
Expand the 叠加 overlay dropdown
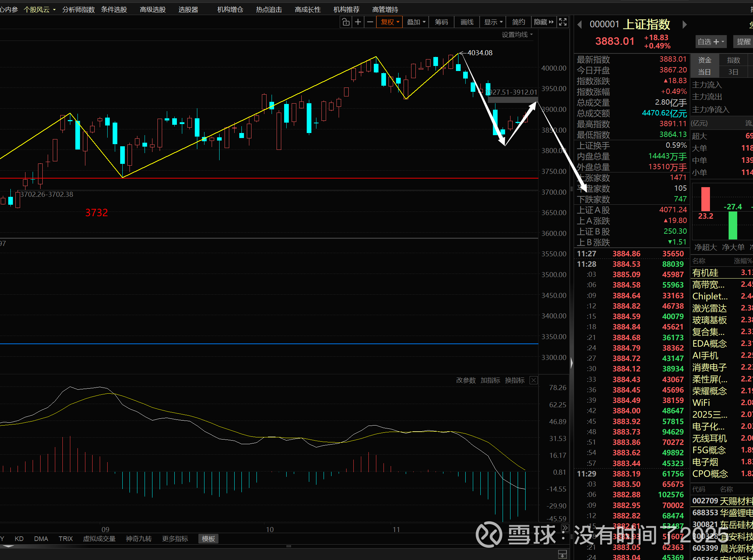pyautogui.click(x=416, y=22)
